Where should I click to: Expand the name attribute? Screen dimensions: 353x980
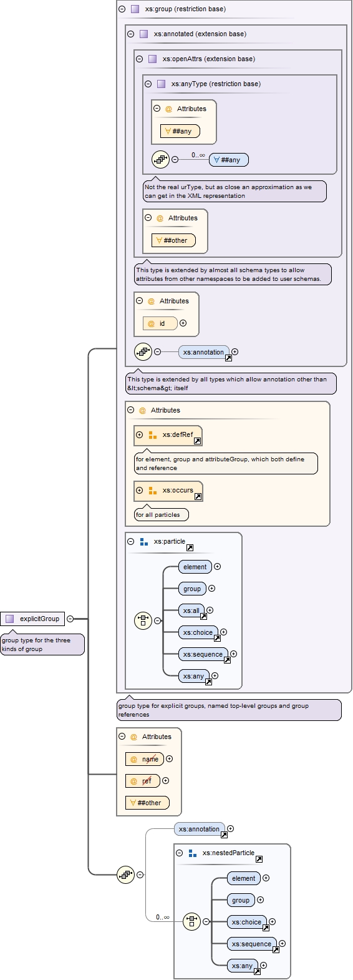coord(169,758)
